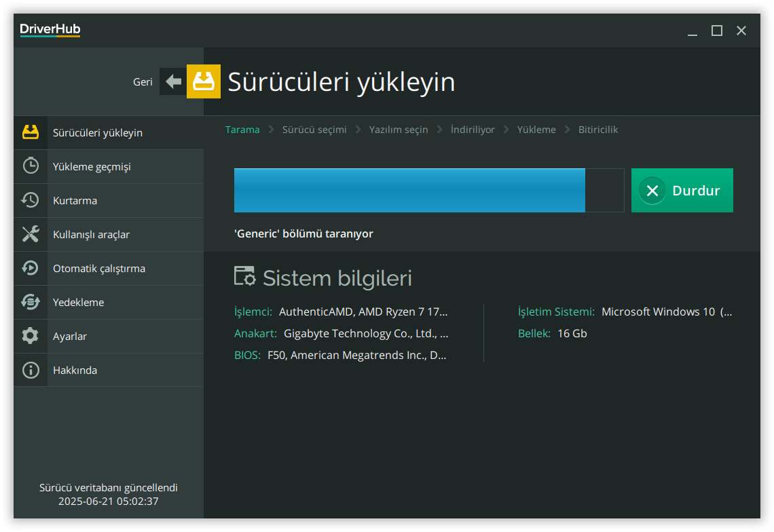Select the Yazılım seçin breadcrumb step
Image resolution: width=774 pixels, height=532 pixels.
(399, 130)
